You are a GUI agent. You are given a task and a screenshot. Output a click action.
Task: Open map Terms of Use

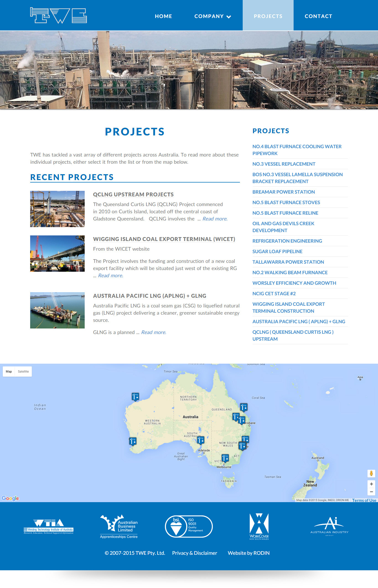tap(364, 500)
